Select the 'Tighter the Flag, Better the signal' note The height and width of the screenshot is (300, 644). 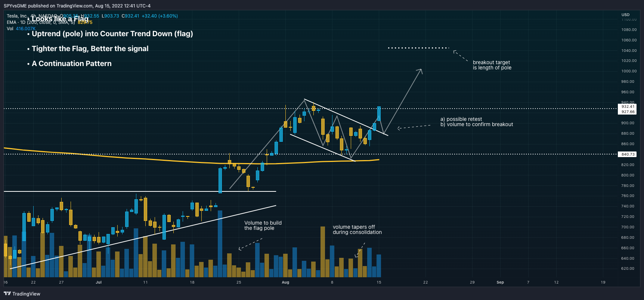point(90,49)
